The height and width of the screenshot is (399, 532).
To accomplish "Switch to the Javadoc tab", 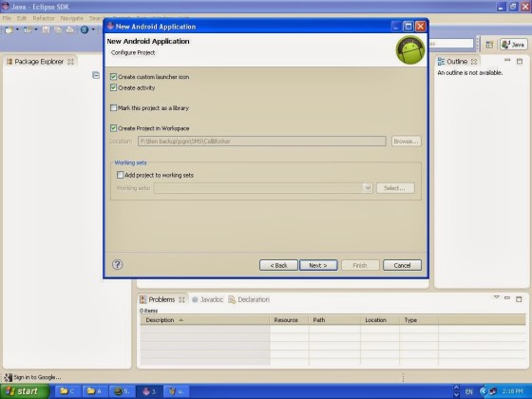I will 207,299.
